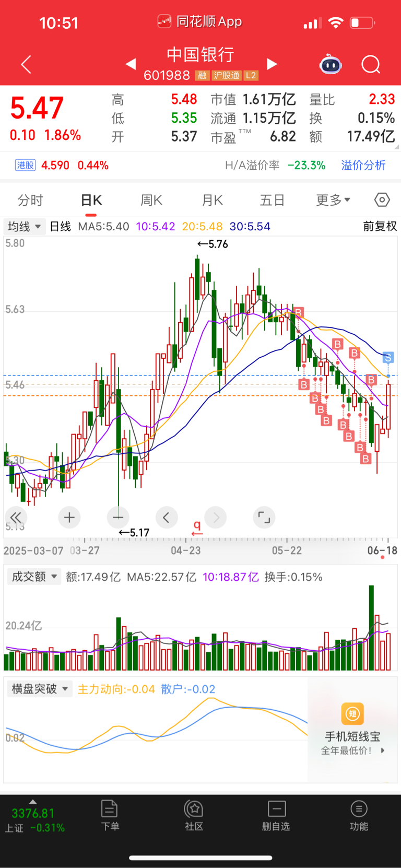Select the 五日 tab
The image size is (401, 868).
(x=272, y=200)
